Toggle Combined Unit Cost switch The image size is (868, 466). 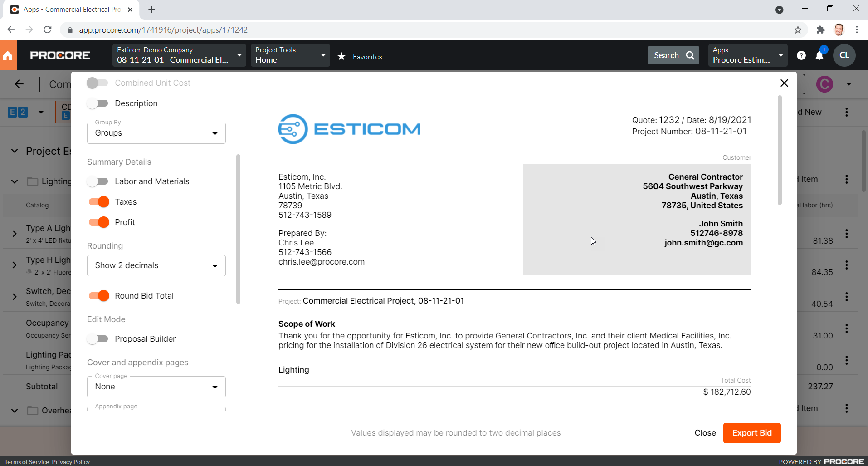98,83
